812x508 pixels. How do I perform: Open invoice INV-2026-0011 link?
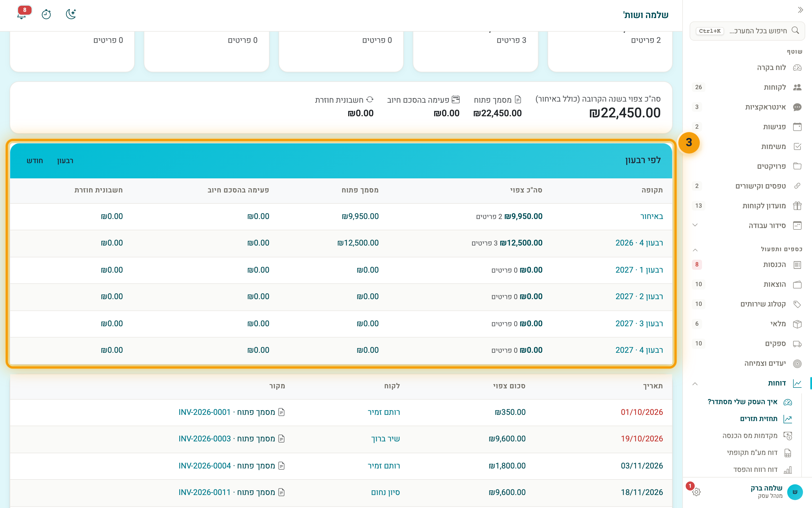[204, 492]
